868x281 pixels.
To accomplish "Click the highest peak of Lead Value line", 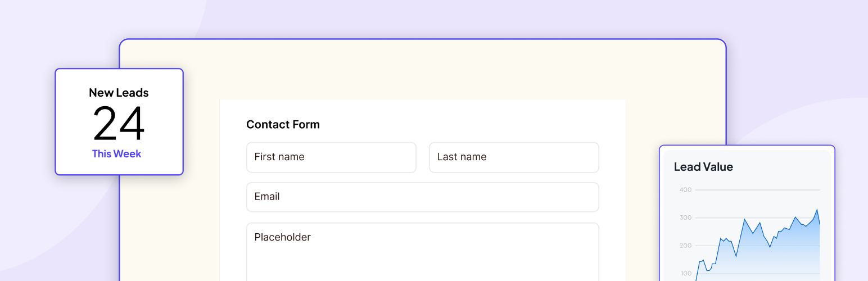I will click(x=817, y=210).
